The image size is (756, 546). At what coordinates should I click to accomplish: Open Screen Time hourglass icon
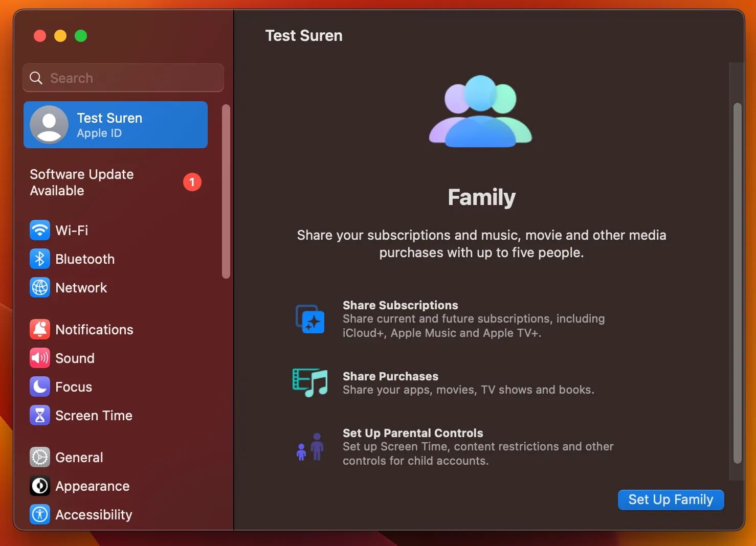(40, 415)
